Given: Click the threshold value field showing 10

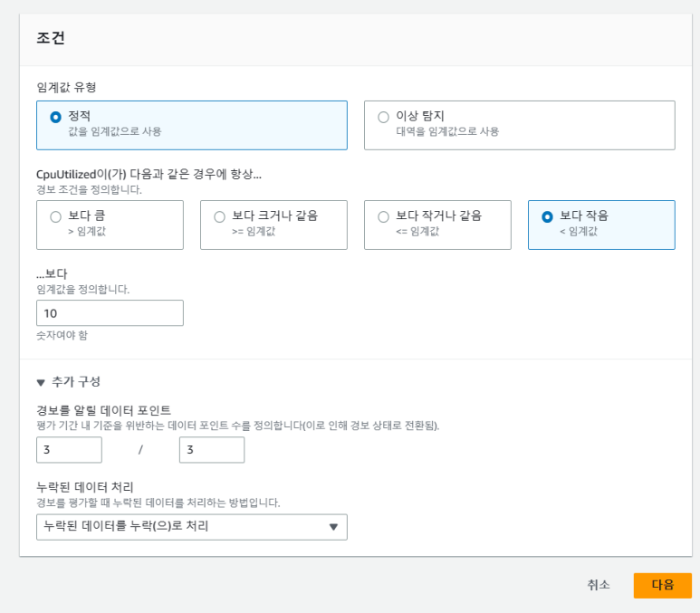Looking at the screenshot, I should coord(110,313).
